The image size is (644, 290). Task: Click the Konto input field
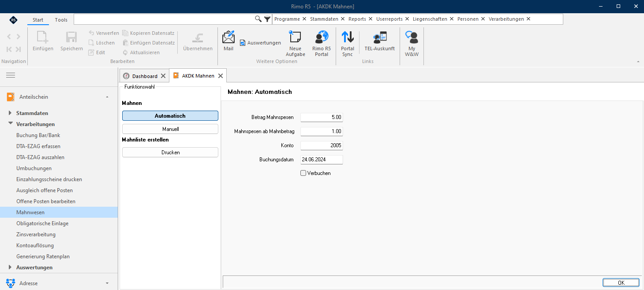322,145
